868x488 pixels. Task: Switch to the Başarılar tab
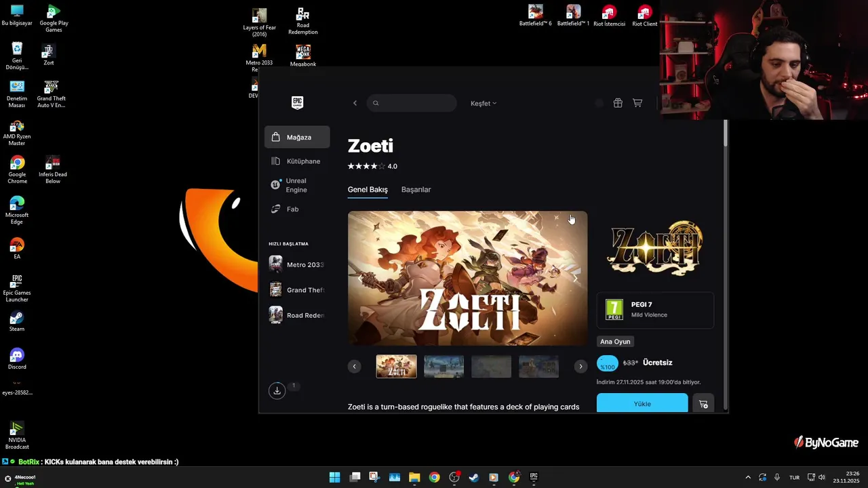[416, 190]
